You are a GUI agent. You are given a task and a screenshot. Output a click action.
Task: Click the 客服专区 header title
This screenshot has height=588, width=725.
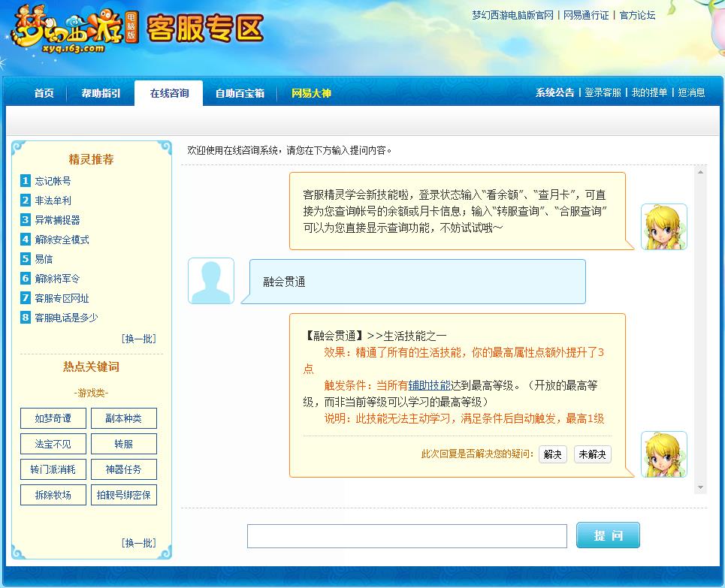pos(205,28)
